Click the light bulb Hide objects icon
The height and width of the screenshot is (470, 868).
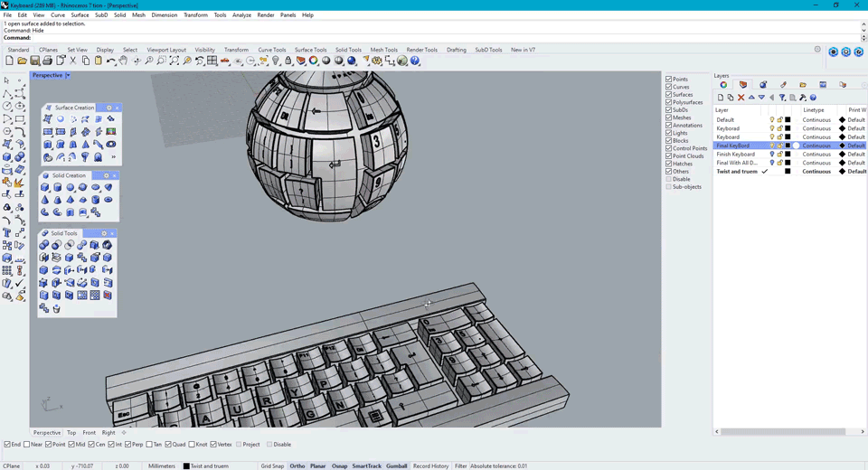276,61
